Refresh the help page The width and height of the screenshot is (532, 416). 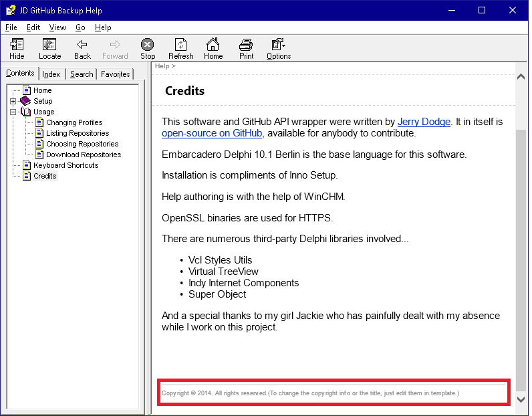pyautogui.click(x=180, y=45)
